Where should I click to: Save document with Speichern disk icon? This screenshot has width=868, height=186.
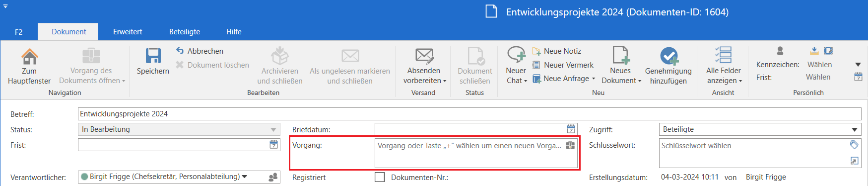coord(153,56)
